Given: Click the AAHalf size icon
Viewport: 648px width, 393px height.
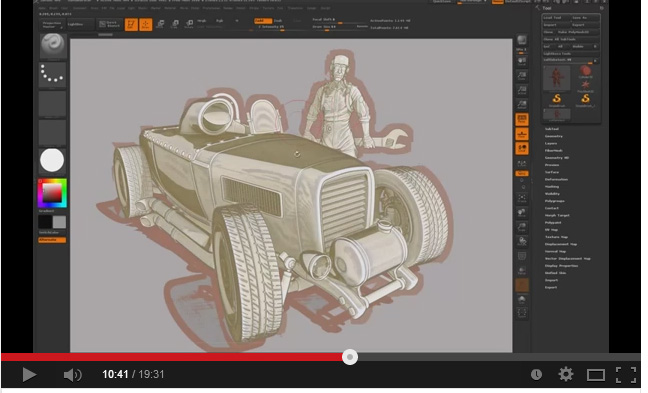Looking at the screenshot, I should tap(522, 105).
